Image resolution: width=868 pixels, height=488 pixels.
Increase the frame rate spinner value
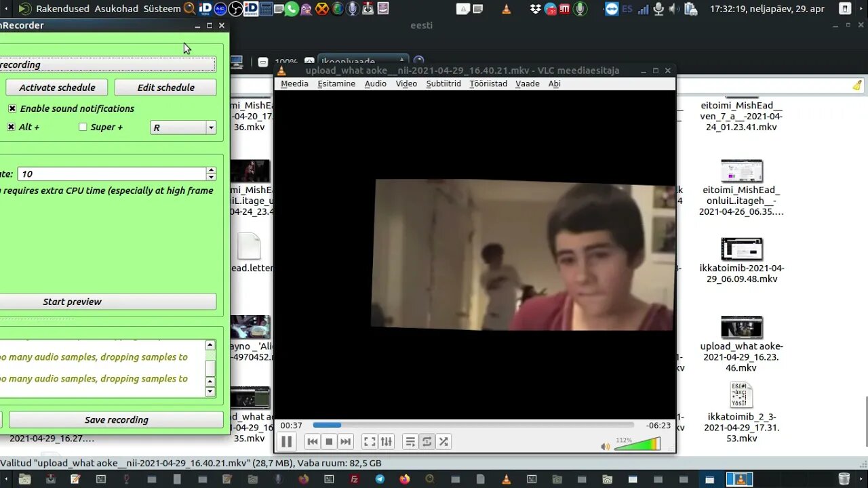[x=212, y=171]
